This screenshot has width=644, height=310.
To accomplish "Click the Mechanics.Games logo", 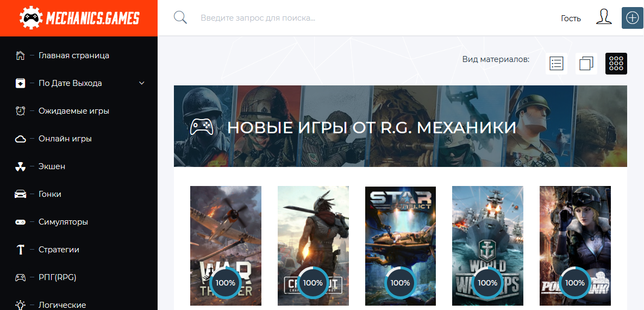I will [x=80, y=18].
